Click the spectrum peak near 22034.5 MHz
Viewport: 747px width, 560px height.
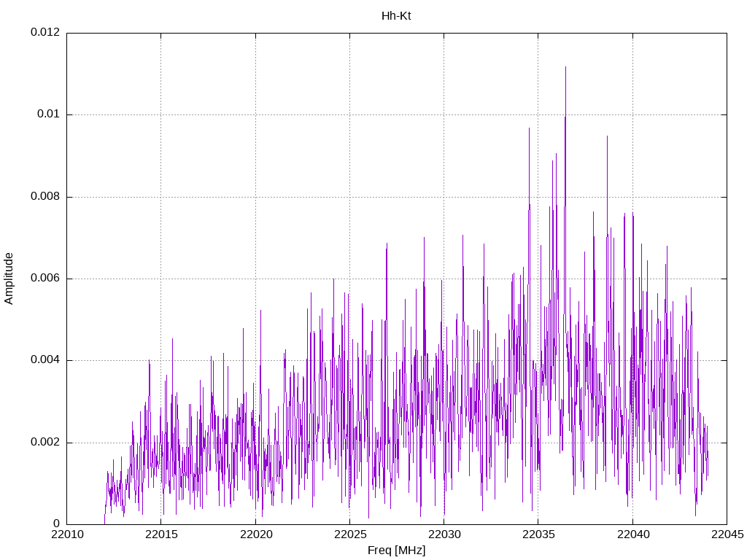point(529,128)
